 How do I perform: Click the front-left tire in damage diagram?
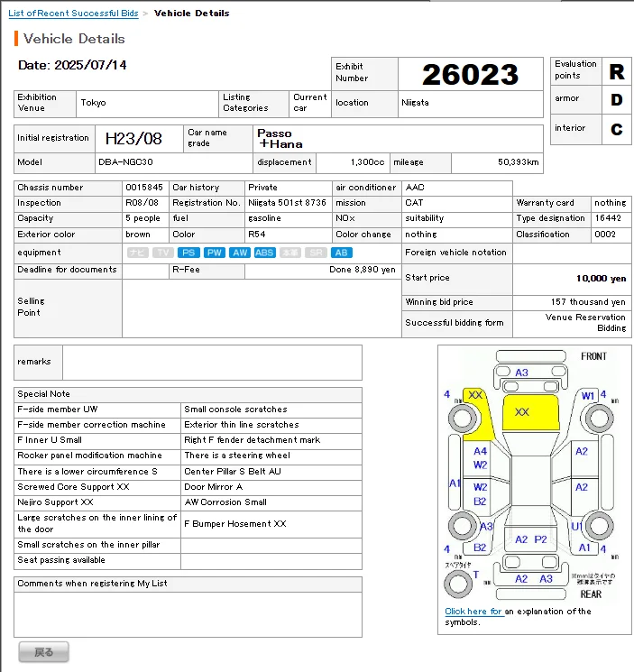pos(463,419)
